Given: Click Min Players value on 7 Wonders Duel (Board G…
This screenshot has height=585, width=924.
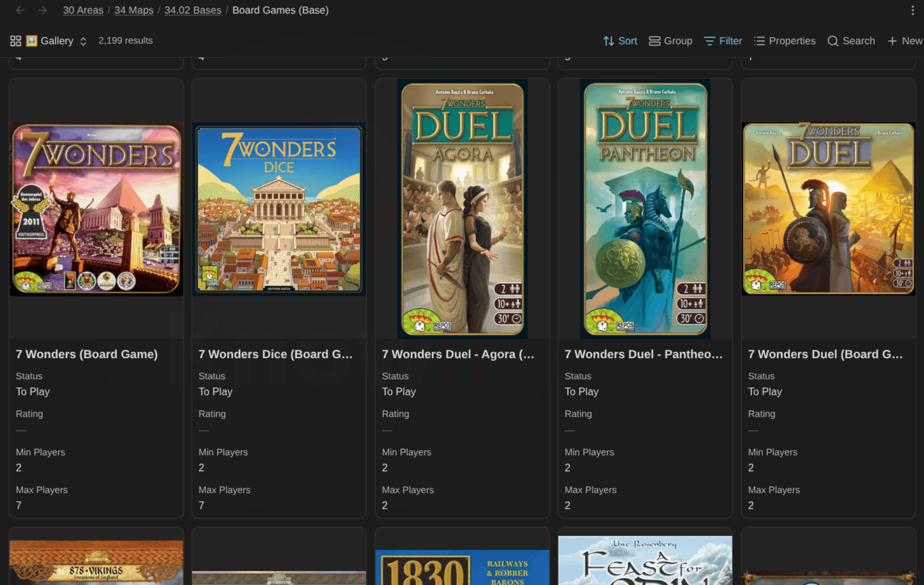Looking at the screenshot, I should pyautogui.click(x=751, y=467).
